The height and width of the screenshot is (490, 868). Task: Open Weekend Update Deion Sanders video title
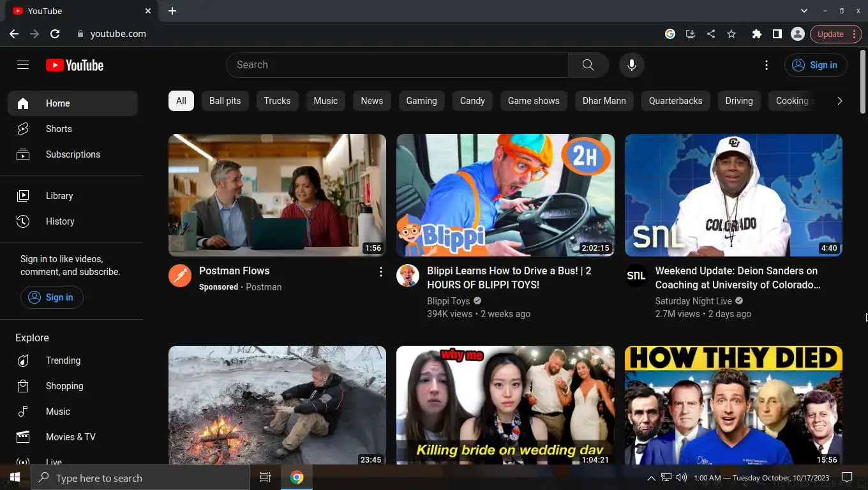tap(738, 278)
